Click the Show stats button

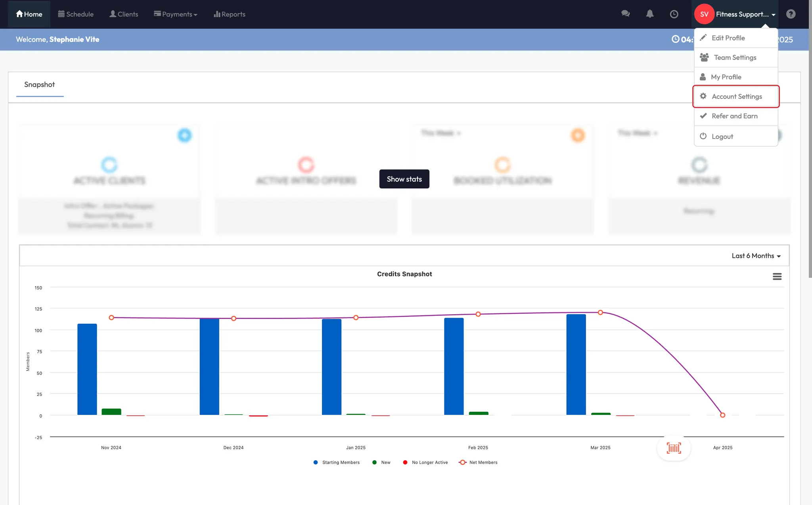[x=404, y=179]
